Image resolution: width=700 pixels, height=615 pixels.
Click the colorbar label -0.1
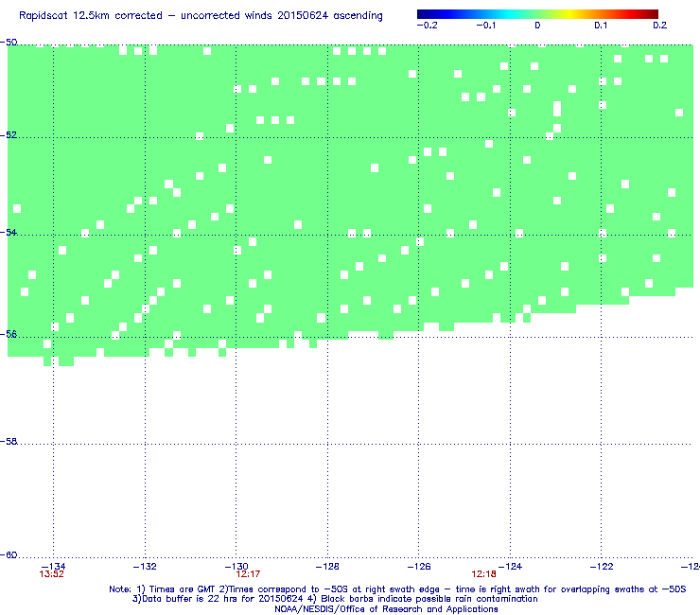[x=485, y=26]
